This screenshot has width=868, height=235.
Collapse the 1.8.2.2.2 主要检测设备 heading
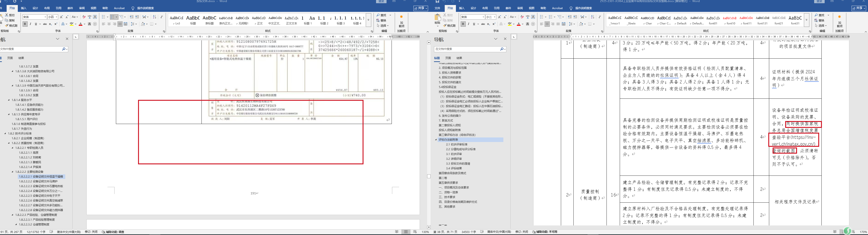click(x=13, y=172)
